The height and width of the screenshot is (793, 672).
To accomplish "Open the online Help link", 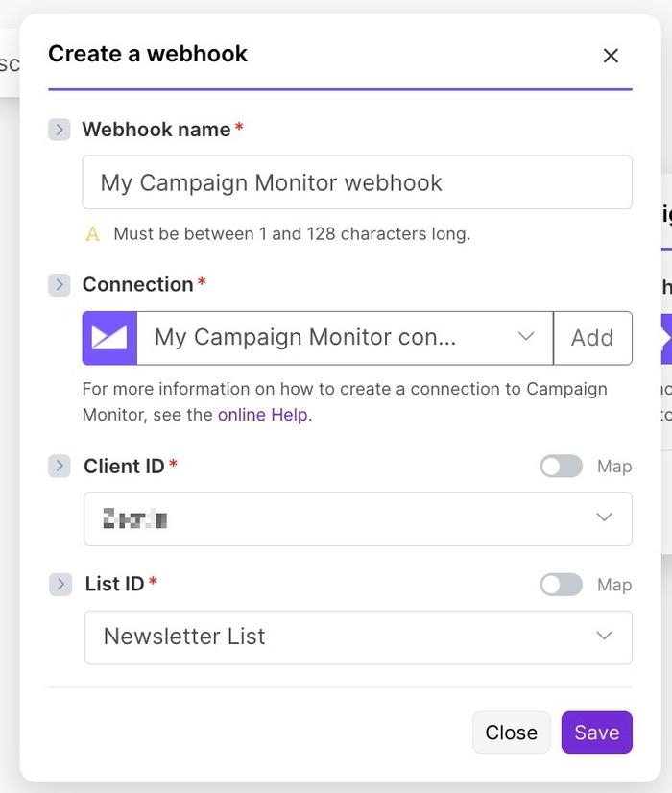I will tap(261, 414).
